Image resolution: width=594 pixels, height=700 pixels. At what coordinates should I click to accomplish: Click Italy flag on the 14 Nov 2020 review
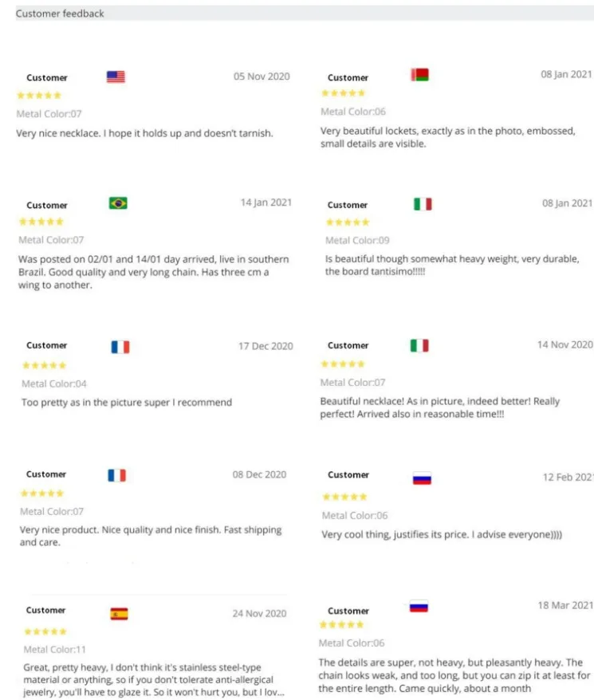[419, 345]
